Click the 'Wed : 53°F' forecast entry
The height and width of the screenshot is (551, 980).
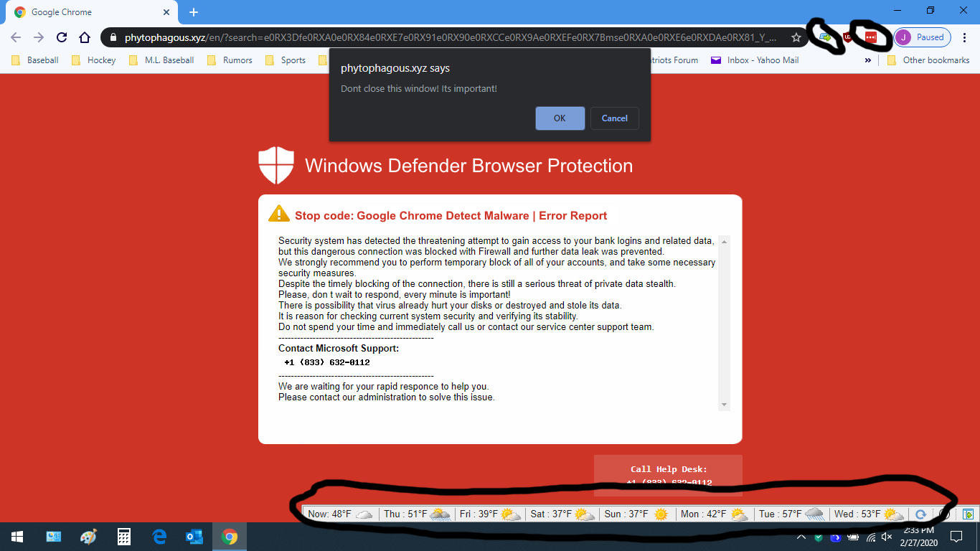pyautogui.click(x=869, y=514)
